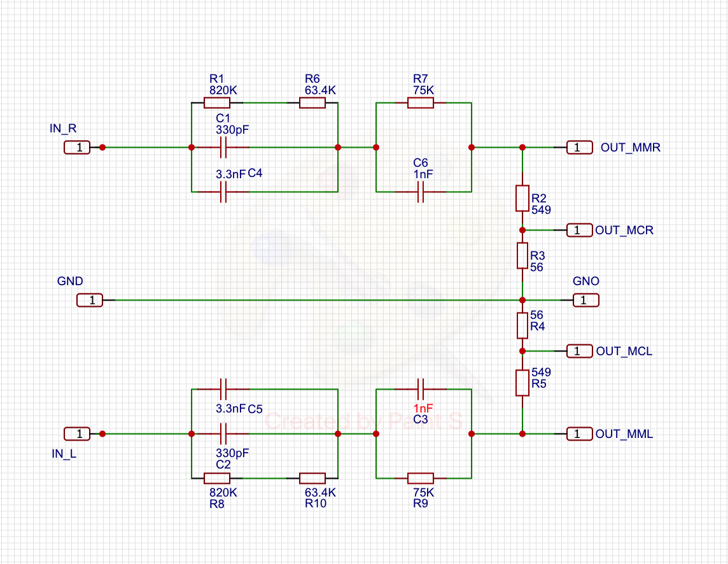Viewport: 728px width, 564px height.
Task: Select the OUT_MML output connector pin
Action: [x=580, y=434]
